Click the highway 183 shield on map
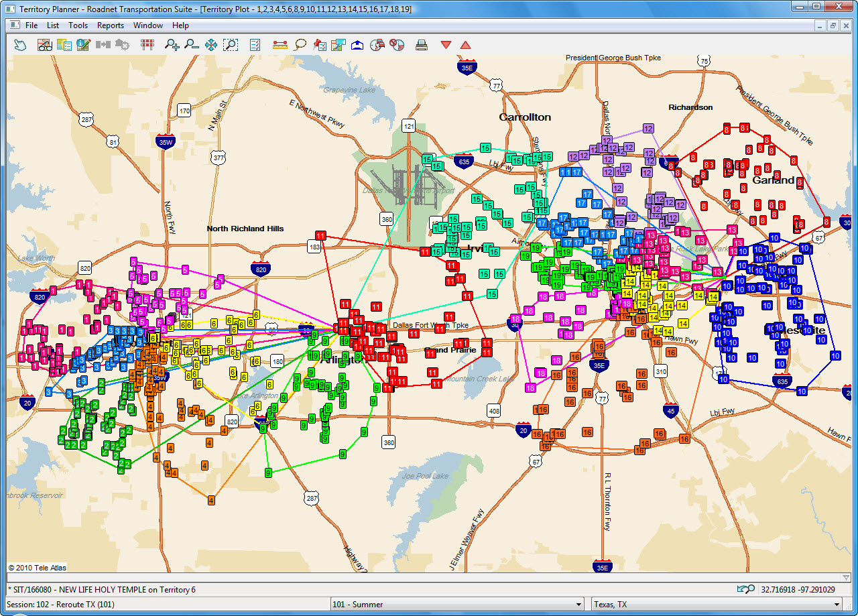The height and width of the screenshot is (616, 858). click(314, 247)
